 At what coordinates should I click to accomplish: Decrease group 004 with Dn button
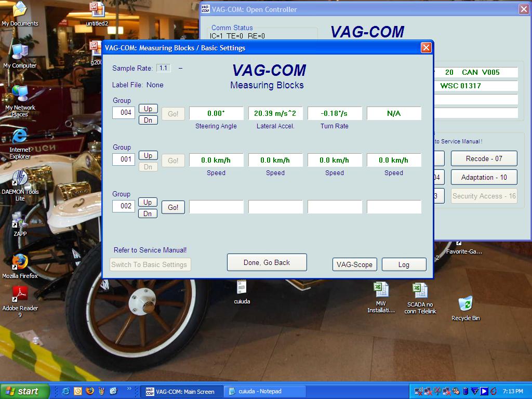click(148, 120)
